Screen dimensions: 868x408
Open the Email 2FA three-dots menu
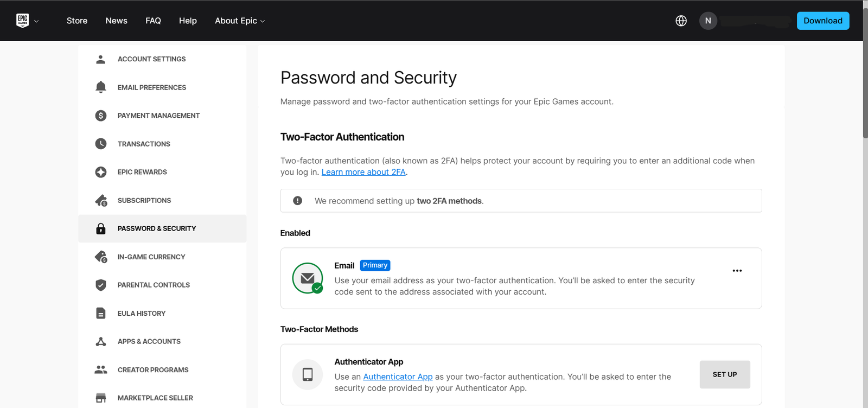point(737,271)
